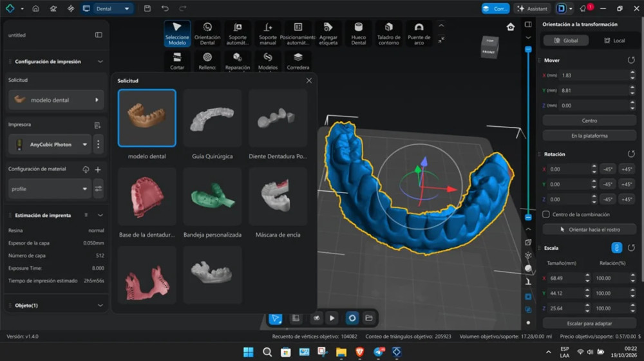Close the Solicitud popup
This screenshot has height=361, width=644.
click(309, 81)
